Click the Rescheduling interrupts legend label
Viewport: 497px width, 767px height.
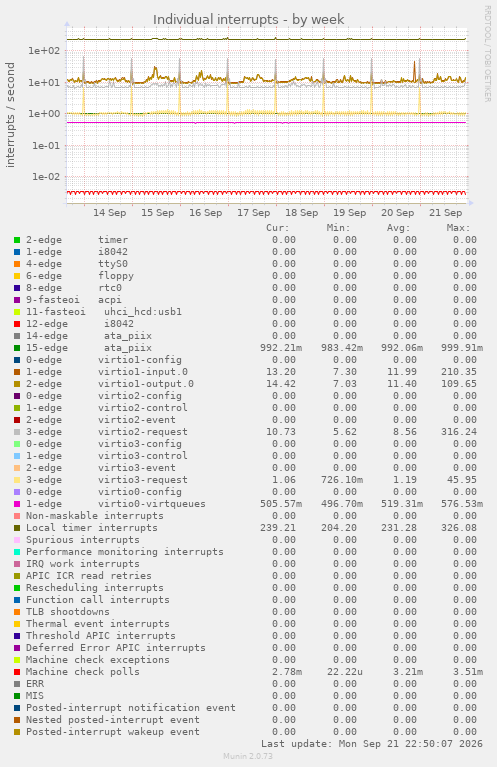tap(94, 588)
